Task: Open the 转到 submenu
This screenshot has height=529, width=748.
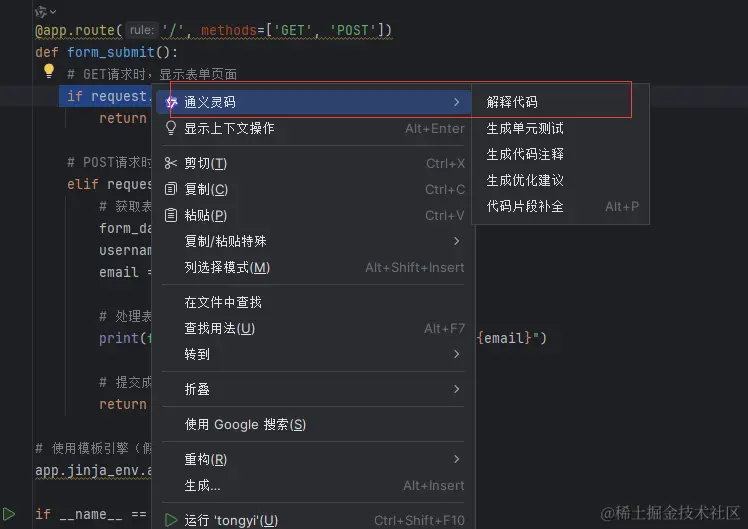Action: [x=313, y=354]
